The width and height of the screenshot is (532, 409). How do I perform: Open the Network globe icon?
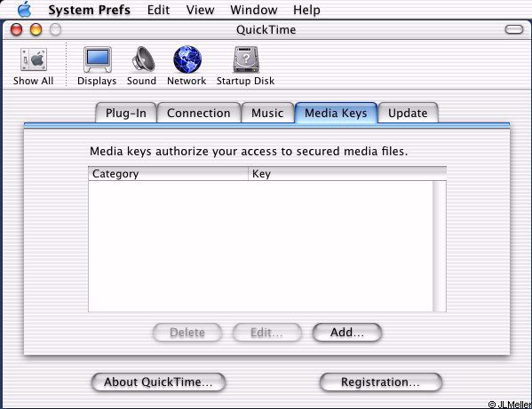187,59
